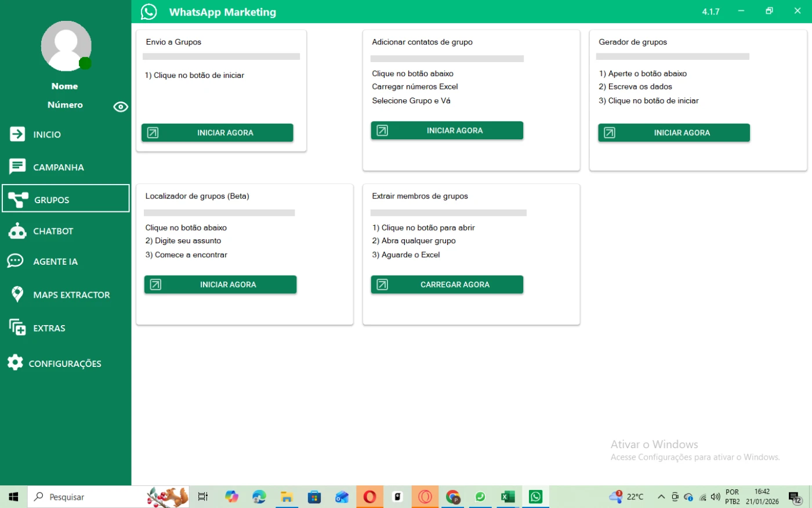Go to the CAMPANHA section label
The image size is (812, 508).
coord(59,167)
